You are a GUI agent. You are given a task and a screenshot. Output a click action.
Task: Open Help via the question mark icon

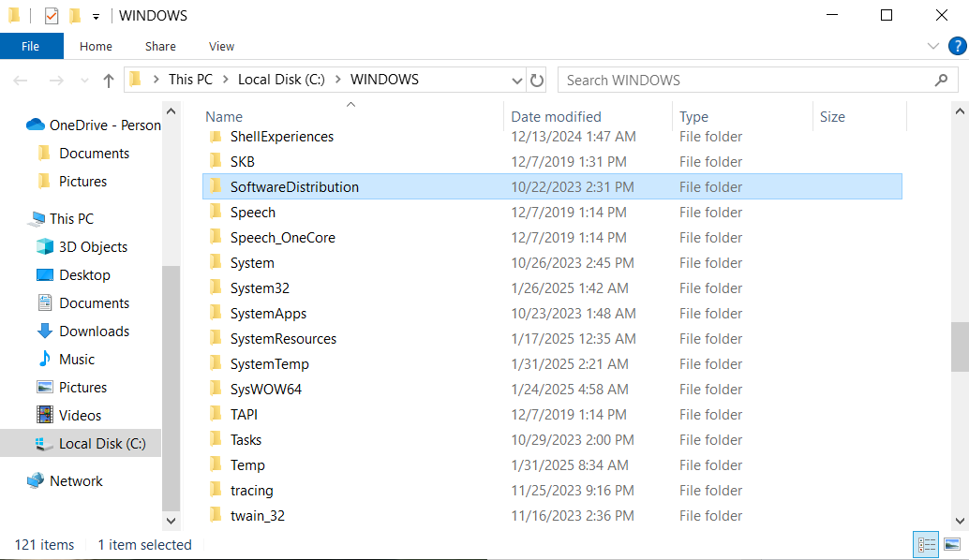point(957,45)
